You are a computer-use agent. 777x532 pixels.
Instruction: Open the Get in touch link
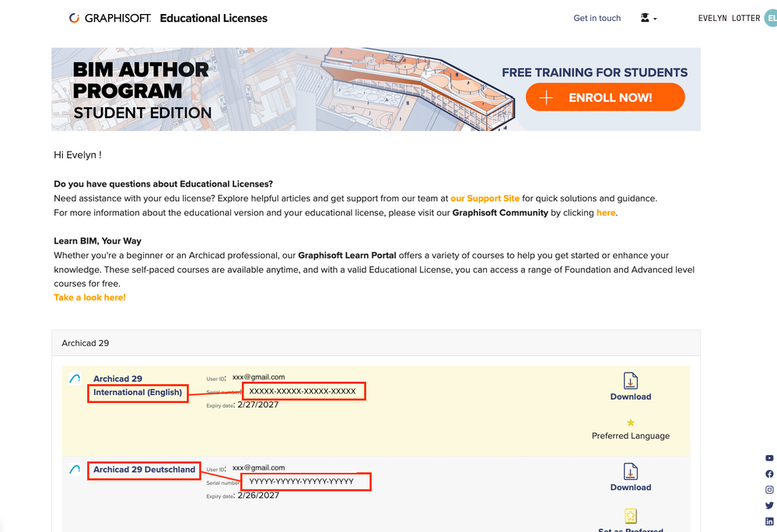(597, 19)
